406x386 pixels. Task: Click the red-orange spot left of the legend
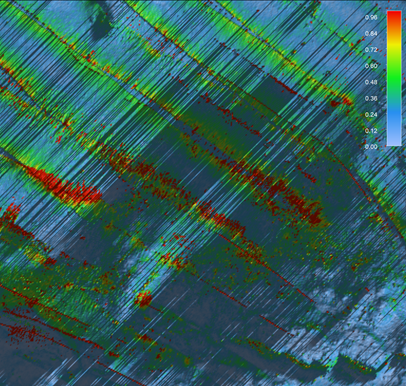click(x=342, y=101)
